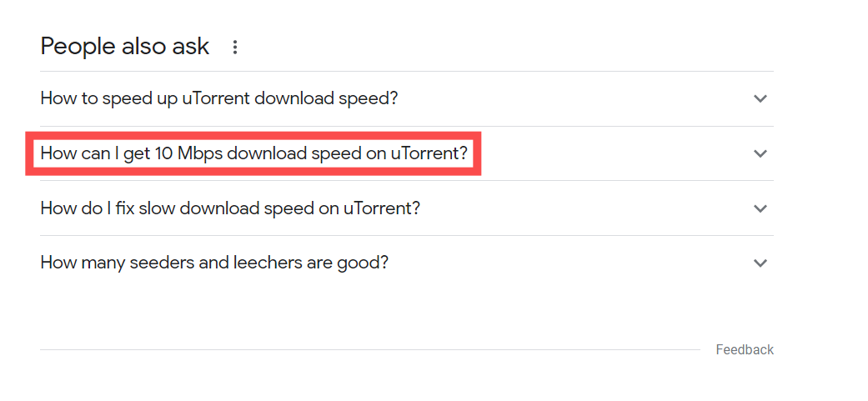Select the 'People also ask' heading text
Image resolution: width=868 pixels, height=401 pixels.
coord(125,47)
